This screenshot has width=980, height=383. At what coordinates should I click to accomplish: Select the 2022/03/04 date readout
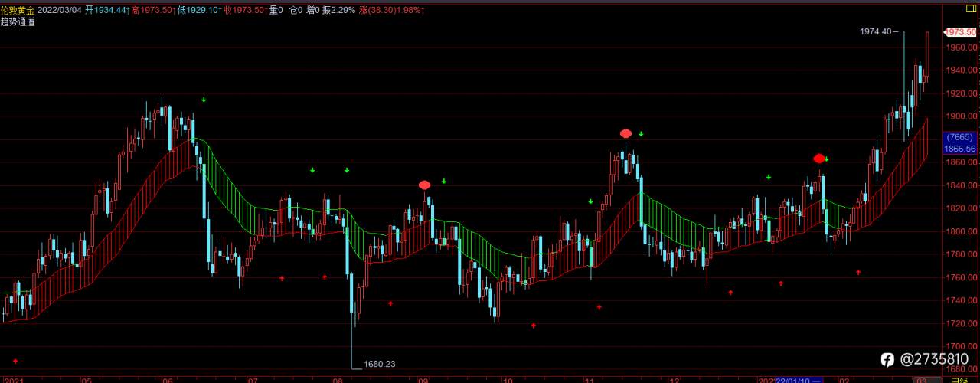click(x=60, y=11)
